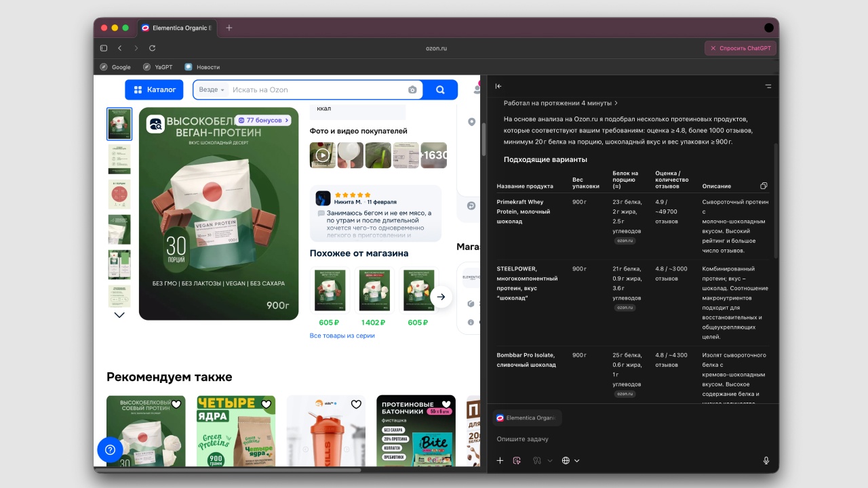
Task: Favorite the Четыре ядра product card
Action: [267, 405]
